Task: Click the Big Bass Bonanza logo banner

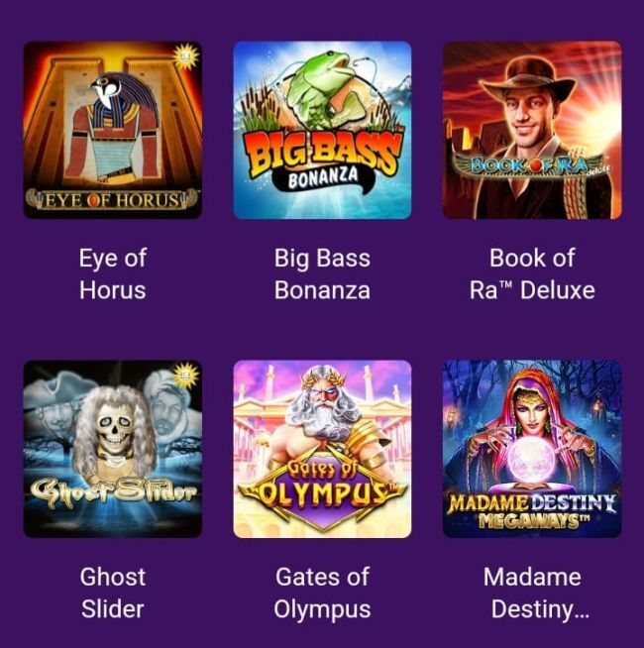Action: [x=322, y=162]
